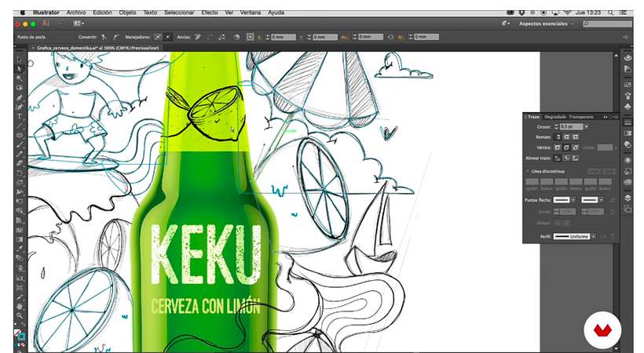Select the Pencil tool
The height and width of the screenshot is (353, 644).
pyautogui.click(x=20, y=155)
